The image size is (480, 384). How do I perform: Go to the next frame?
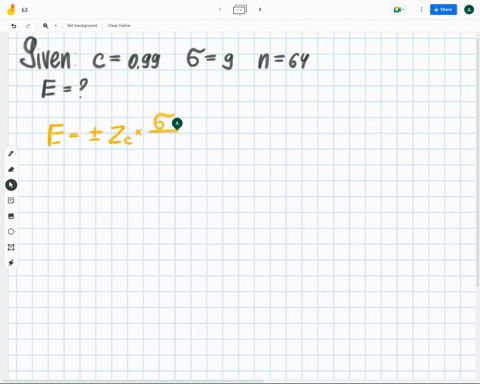point(260,10)
